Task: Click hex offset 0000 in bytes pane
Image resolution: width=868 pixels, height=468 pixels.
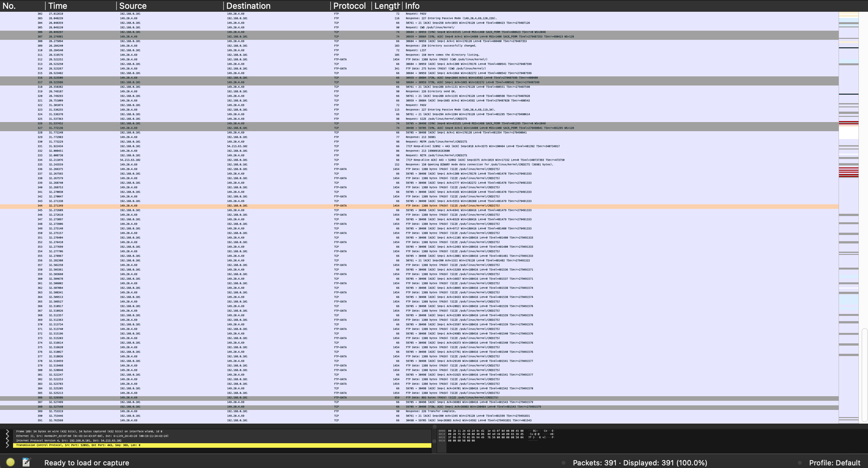Action: point(442,430)
